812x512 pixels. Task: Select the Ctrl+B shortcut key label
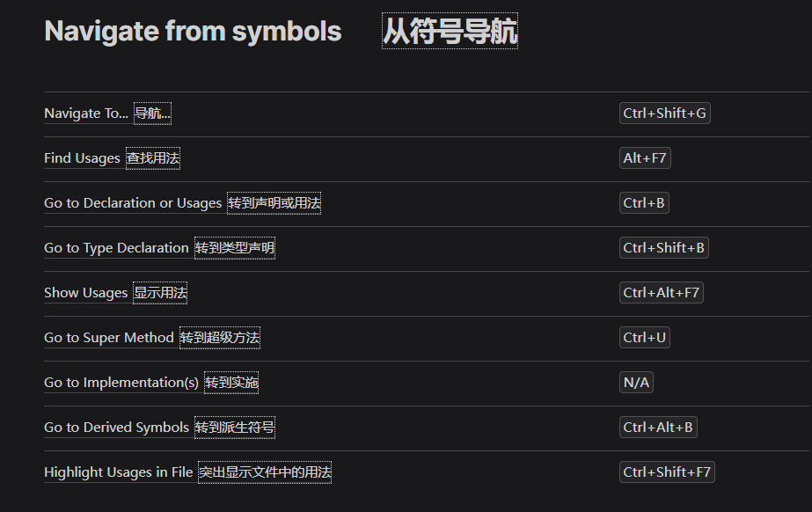click(x=644, y=203)
